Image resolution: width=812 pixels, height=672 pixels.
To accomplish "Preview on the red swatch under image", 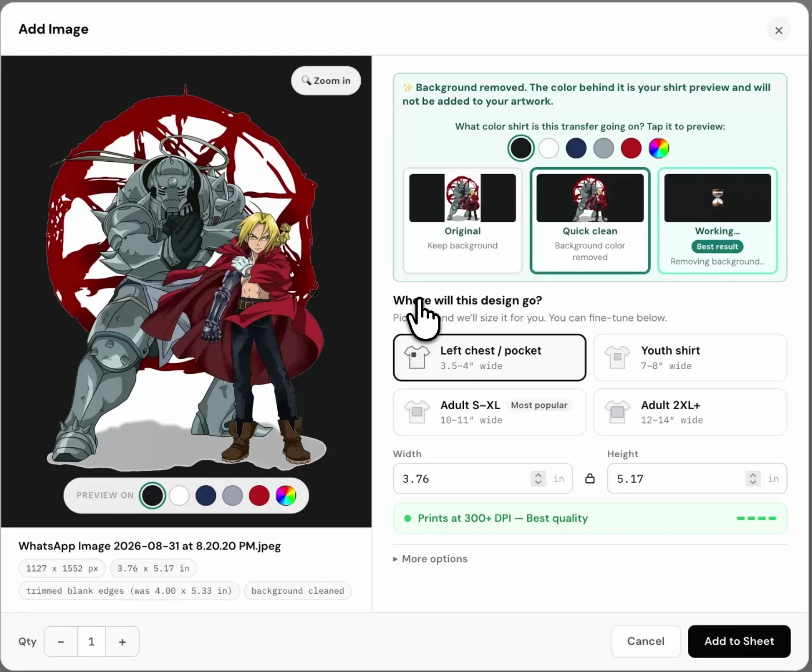I will tap(259, 496).
